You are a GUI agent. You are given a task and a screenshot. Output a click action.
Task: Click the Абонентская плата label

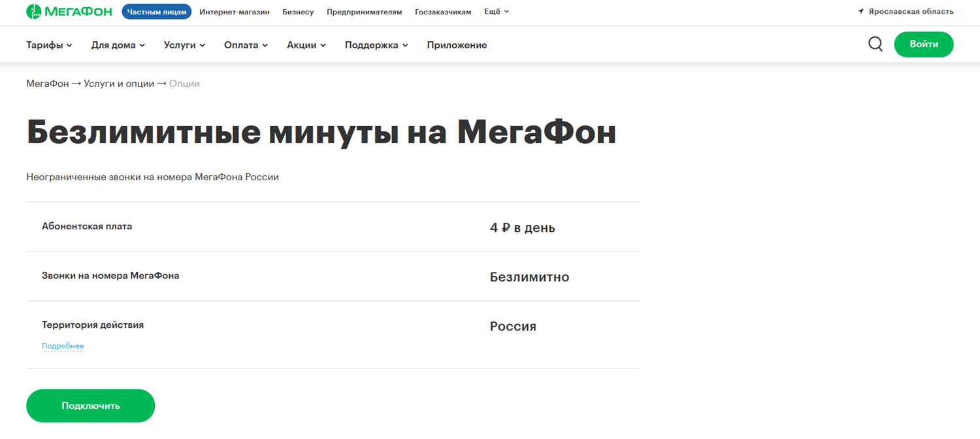(87, 227)
